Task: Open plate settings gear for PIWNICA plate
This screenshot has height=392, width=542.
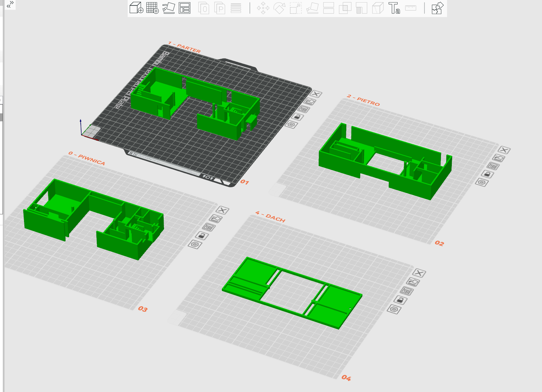Action: tap(195, 245)
